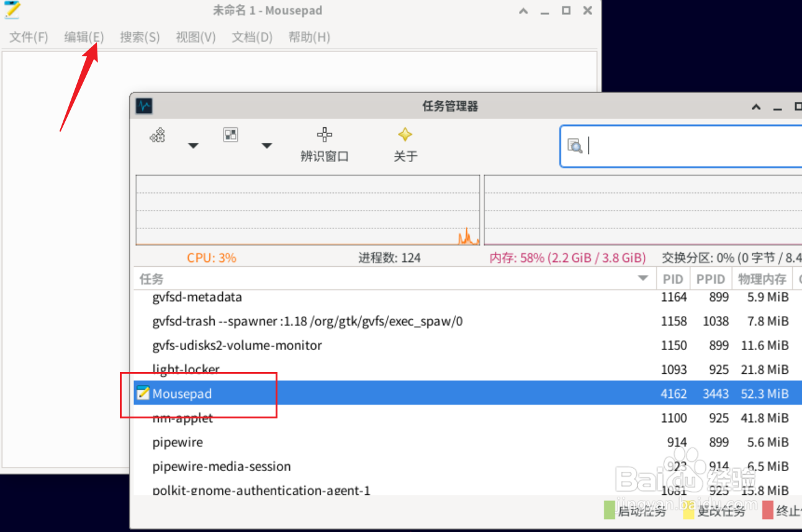Click PPID value 3443
Screen dimensions: 802x532
pyautogui.click(x=716, y=394)
